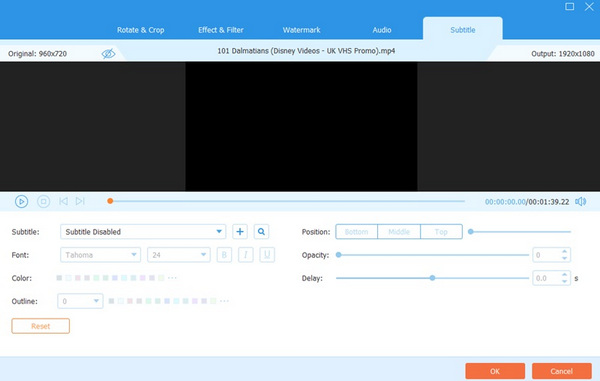Toggle underline subtitle text
The width and height of the screenshot is (600, 381).
coord(267,255)
